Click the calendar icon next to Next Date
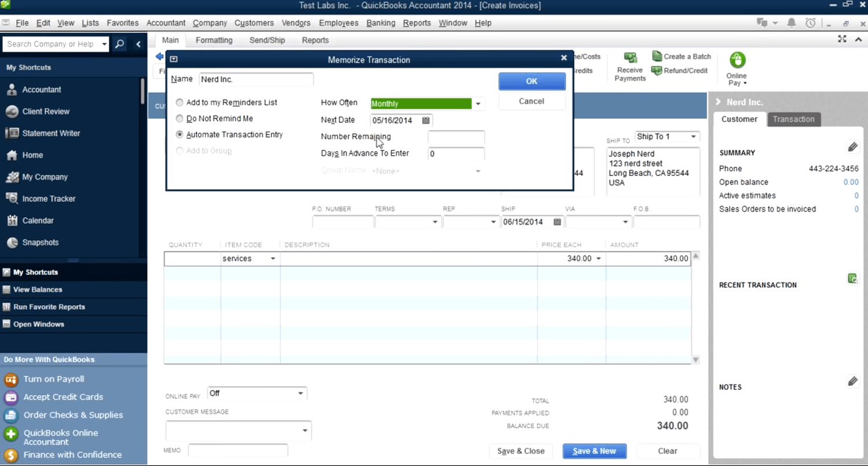The image size is (868, 466). [425, 120]
